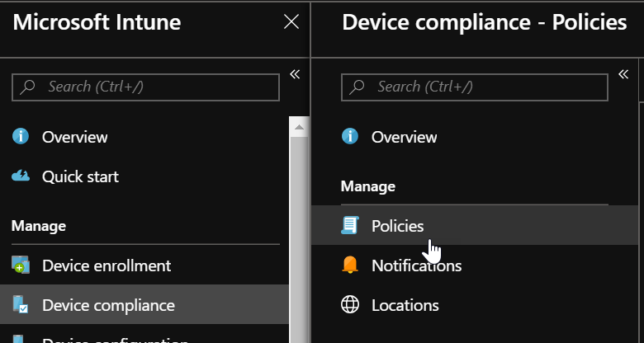Screen dimensions: 644x343
Task: Click the Notifications bell icon
Action: pos(350,265)
